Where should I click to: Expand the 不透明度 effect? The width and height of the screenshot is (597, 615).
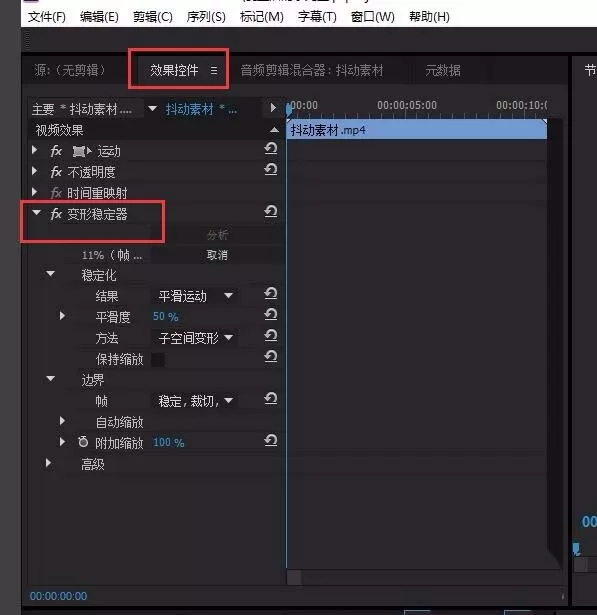(x=35, y=171)
